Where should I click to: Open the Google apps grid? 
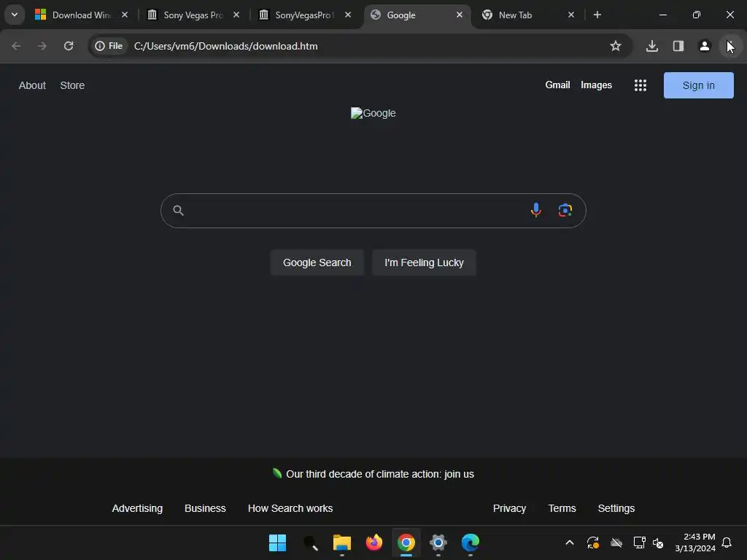640,85
